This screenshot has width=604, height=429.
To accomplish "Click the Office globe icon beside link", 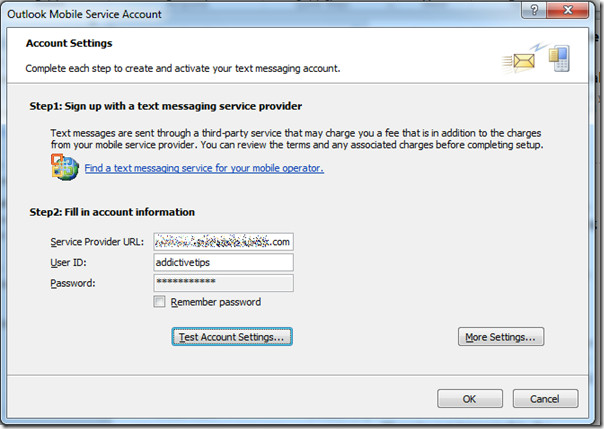I will tap(65, 167).
